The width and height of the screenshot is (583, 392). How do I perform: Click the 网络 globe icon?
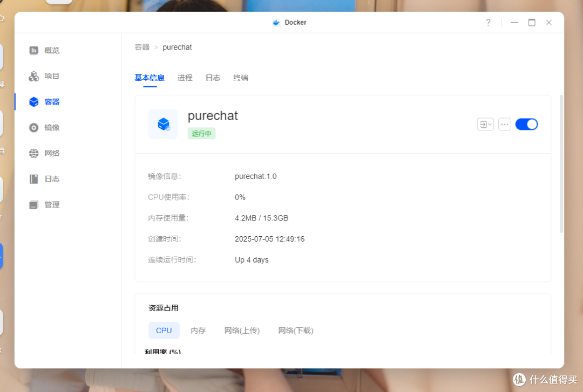(x=33, y=153)
